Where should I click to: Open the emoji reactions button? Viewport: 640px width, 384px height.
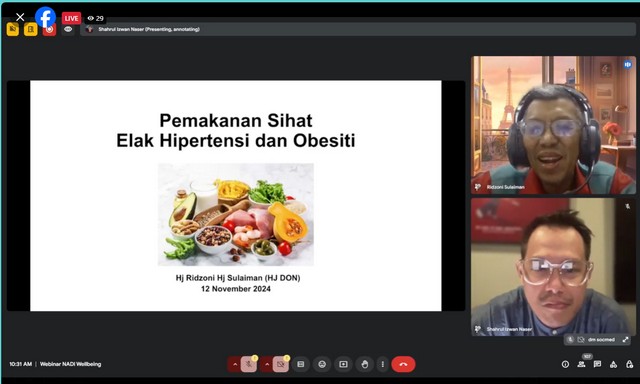coord(322,364)
